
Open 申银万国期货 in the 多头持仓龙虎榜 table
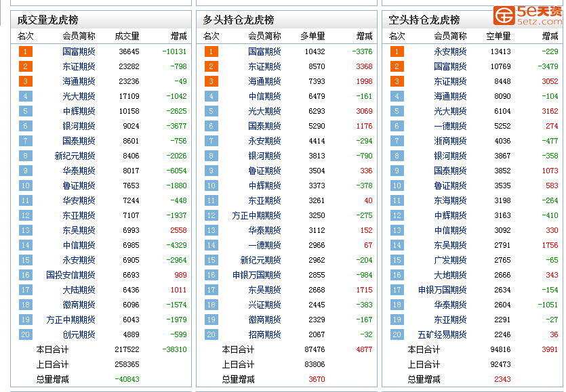(x=257, y=275)
